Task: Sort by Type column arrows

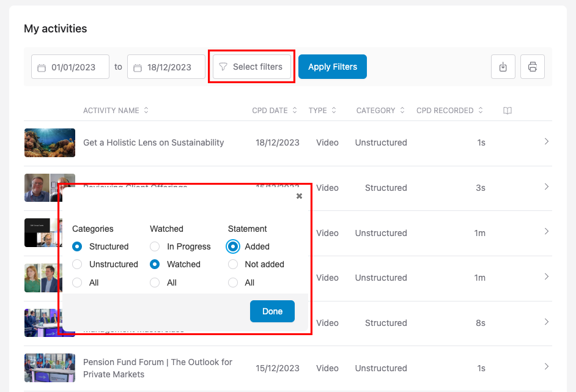Action: (334, 111)
